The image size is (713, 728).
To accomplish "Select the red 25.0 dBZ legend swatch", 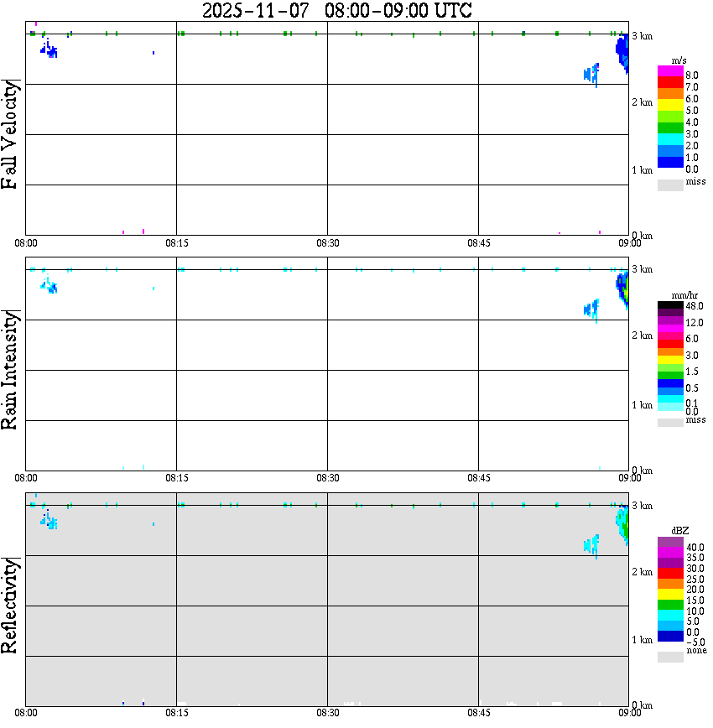I will [670, 574].
